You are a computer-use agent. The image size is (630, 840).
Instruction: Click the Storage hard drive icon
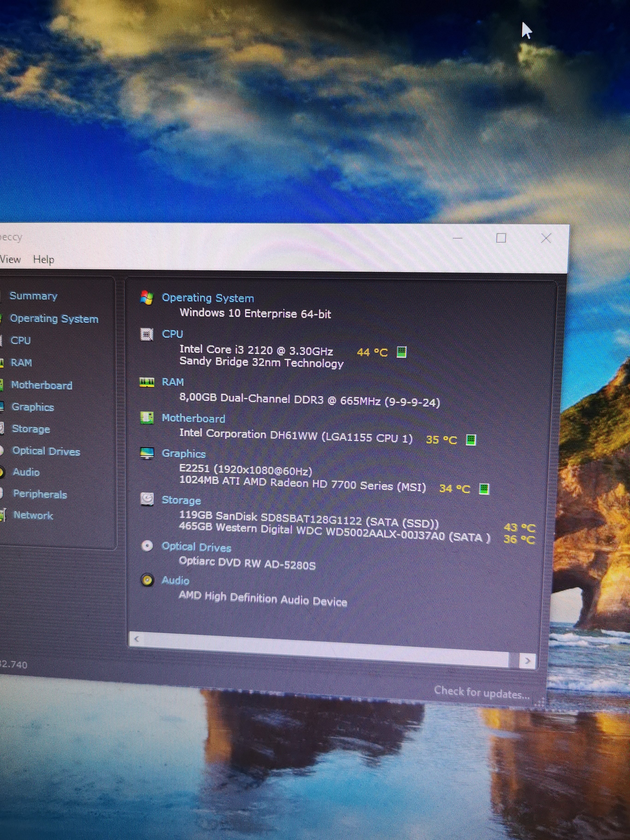click(147, 499)
